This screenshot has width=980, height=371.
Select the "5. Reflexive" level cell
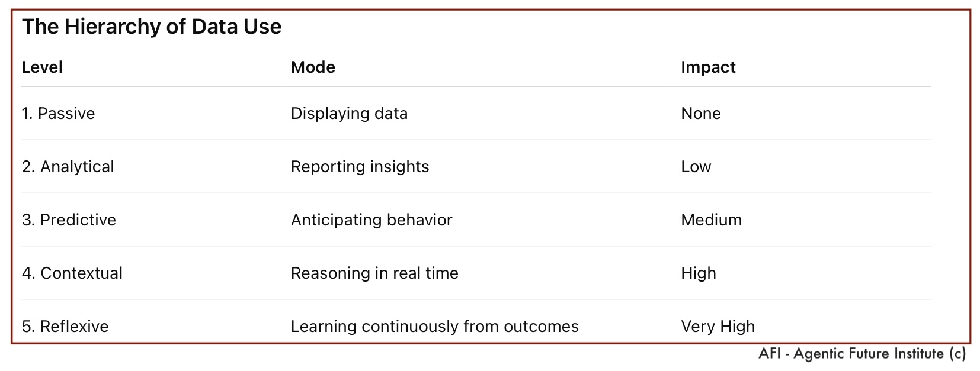point(65,327)
